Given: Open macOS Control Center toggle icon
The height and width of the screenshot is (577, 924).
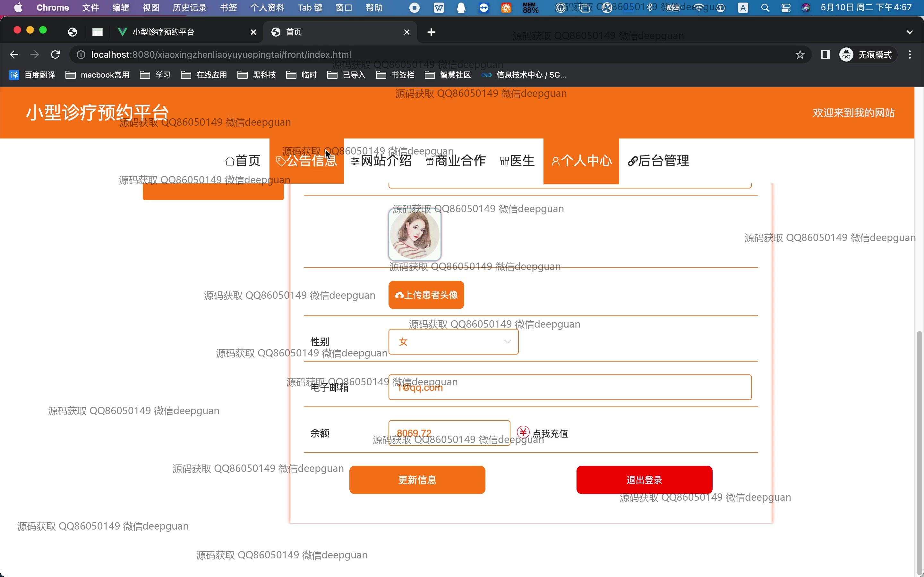Looking at the screenshot, I should [x=786, y=8].
